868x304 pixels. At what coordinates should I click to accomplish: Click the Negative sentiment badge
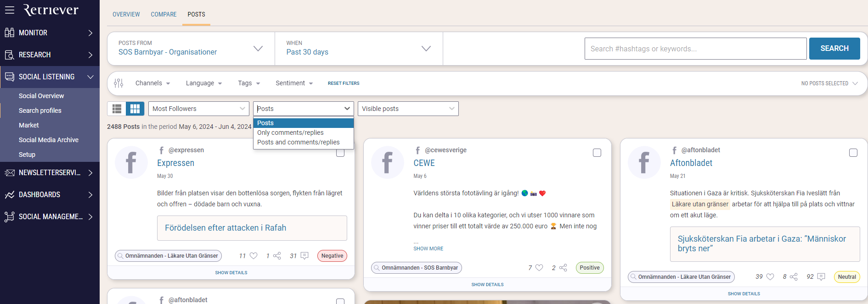coord(332,256)
